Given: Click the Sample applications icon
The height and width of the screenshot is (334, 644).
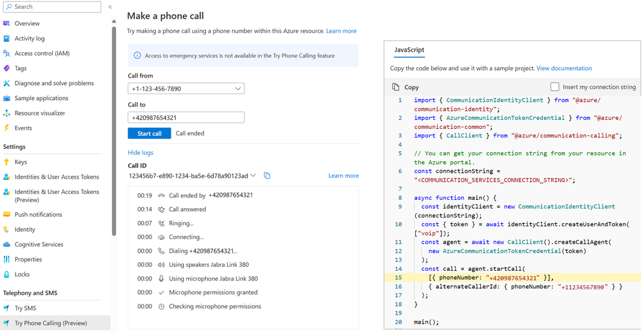Looking at the screenshot, I should click(x=6, y=98).
